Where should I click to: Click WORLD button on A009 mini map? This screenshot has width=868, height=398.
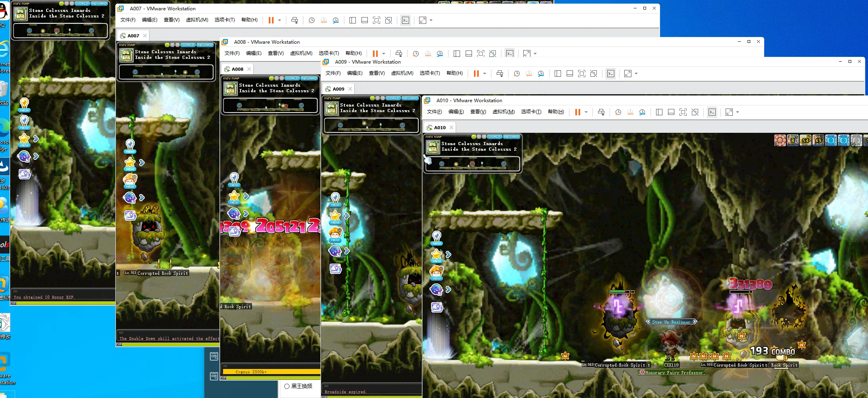pos(393,99)
